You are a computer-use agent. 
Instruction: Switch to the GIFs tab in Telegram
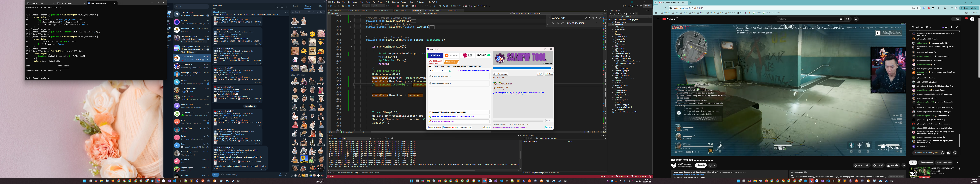click(x=320, y=6)
